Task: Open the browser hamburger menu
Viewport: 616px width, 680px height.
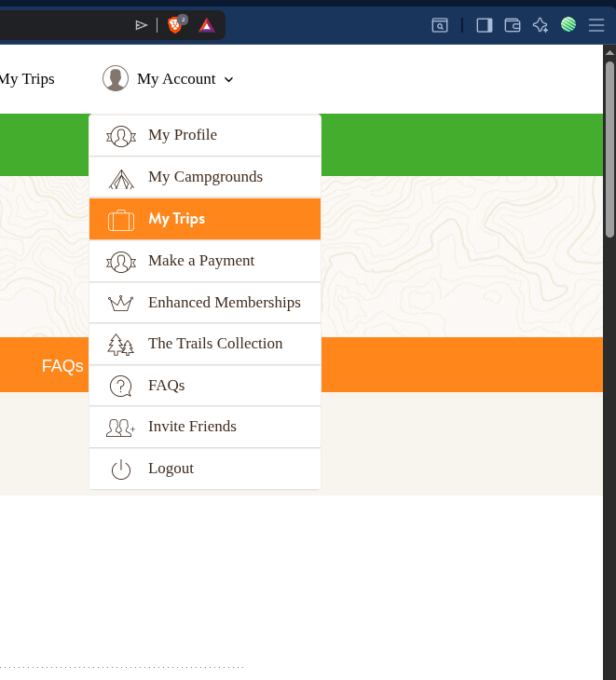Action: click(x=596, y=25)
